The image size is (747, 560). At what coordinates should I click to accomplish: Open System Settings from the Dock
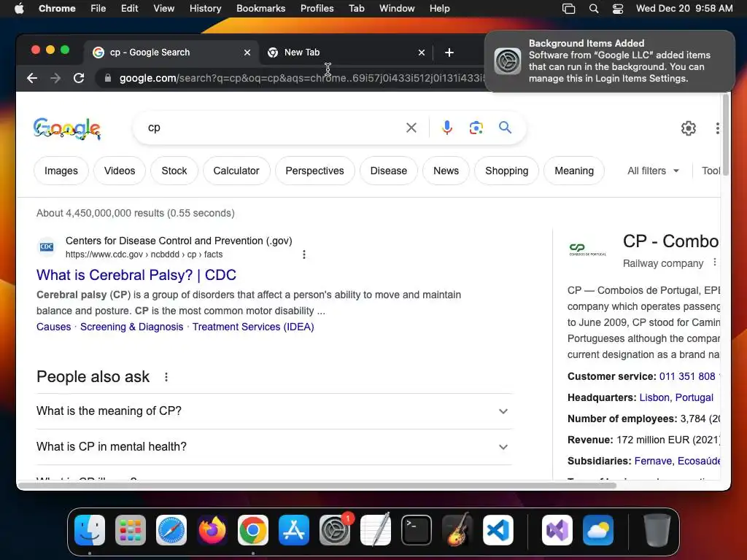335,530
